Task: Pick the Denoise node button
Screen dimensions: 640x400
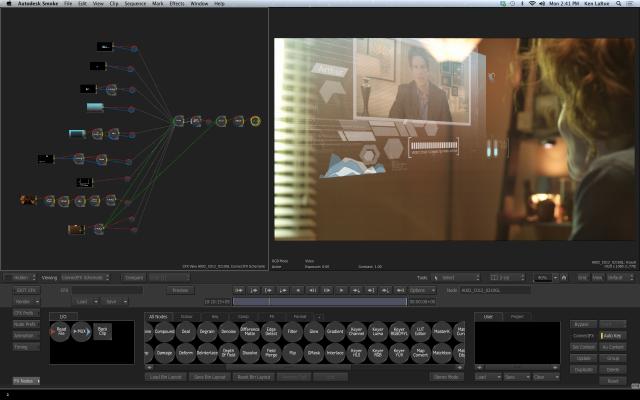Action: pos(228,331)
